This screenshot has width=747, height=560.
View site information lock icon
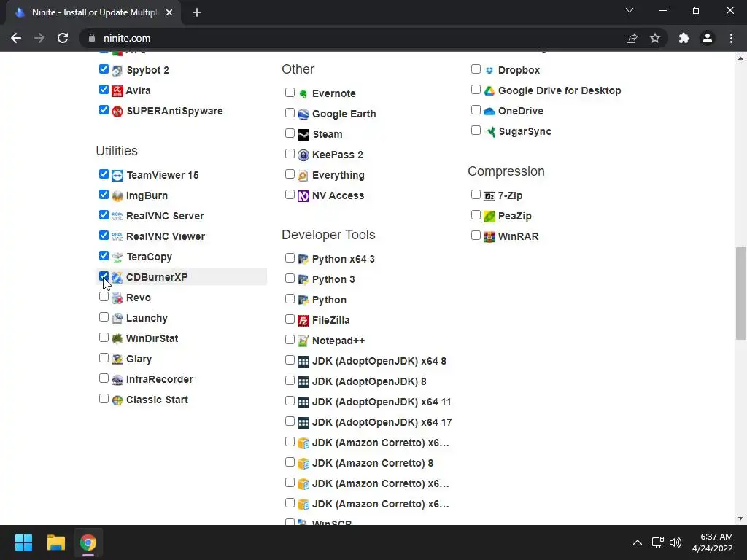coord(92,38)
